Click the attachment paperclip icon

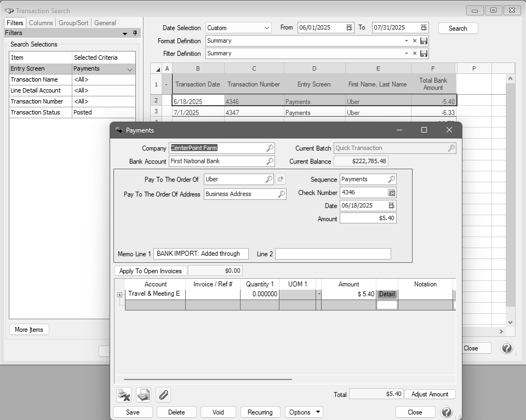pyautogui.click(x=163, y=394)
